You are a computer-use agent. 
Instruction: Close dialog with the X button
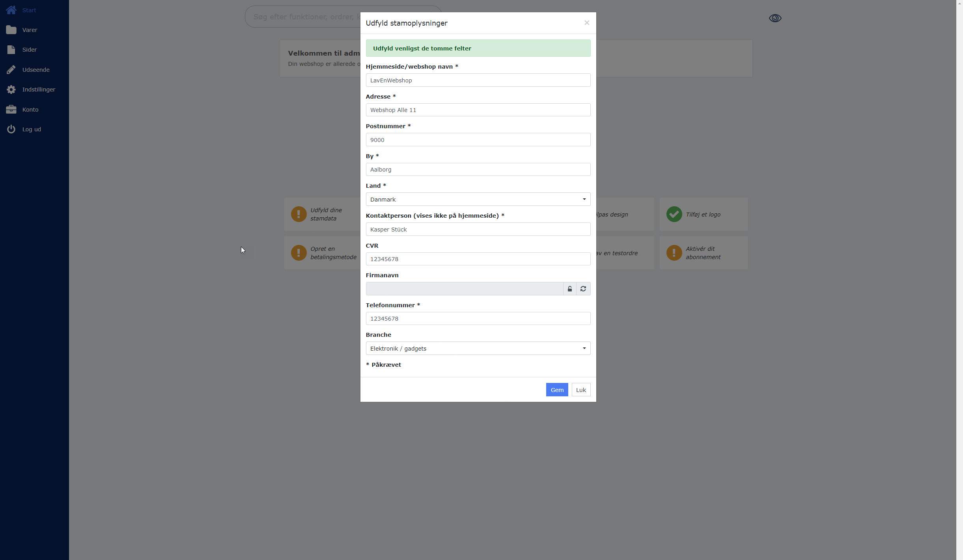[586, 23]
